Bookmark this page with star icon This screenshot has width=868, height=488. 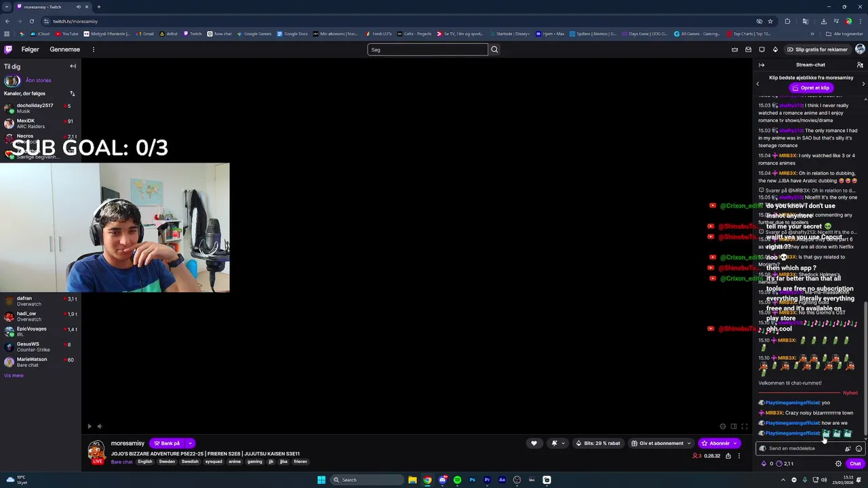pos(771,21)
